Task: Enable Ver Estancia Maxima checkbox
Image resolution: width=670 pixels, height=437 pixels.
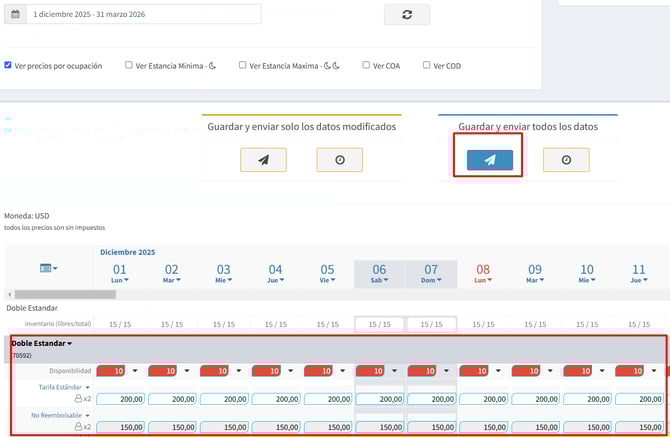Action: pos(243,66)
